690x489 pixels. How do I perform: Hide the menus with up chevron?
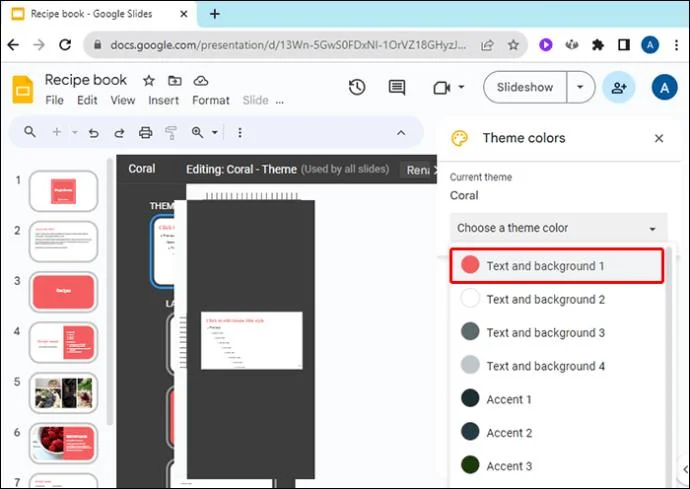[401, 132]
